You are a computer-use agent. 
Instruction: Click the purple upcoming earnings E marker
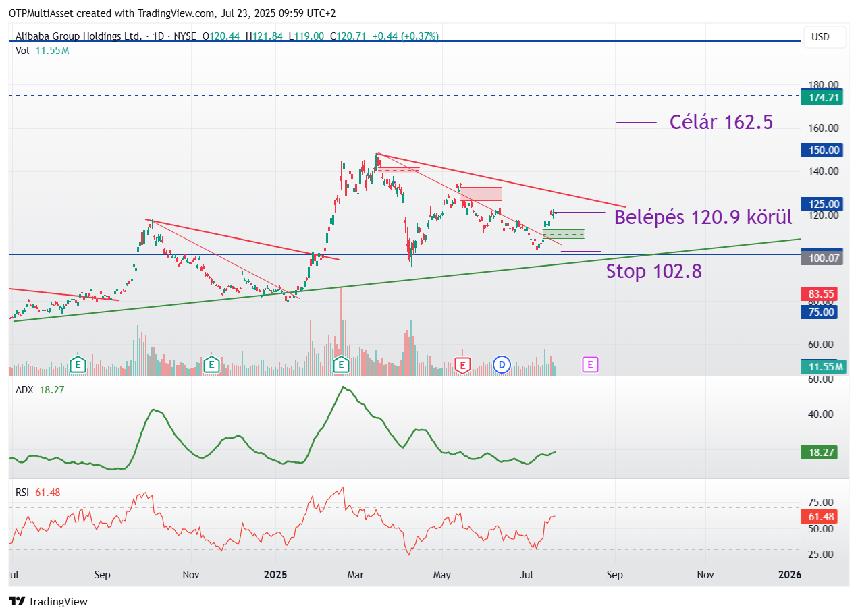point(590,365)
